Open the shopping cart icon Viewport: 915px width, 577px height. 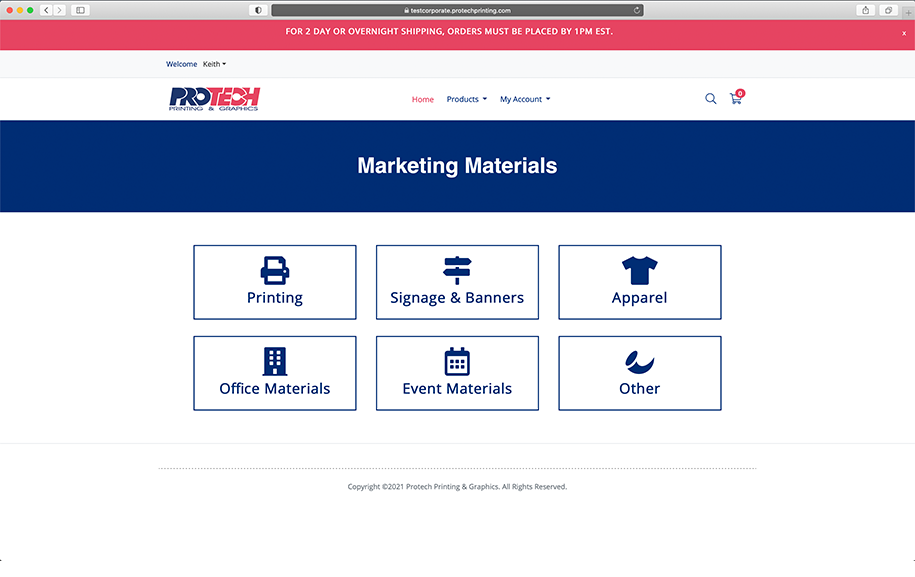coord(736,99)
